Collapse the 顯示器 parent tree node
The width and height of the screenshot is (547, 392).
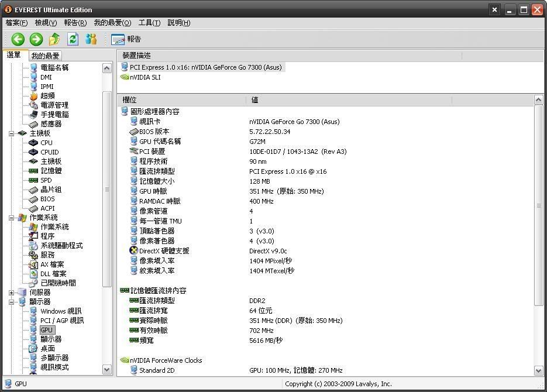click(x=12, y=302)
